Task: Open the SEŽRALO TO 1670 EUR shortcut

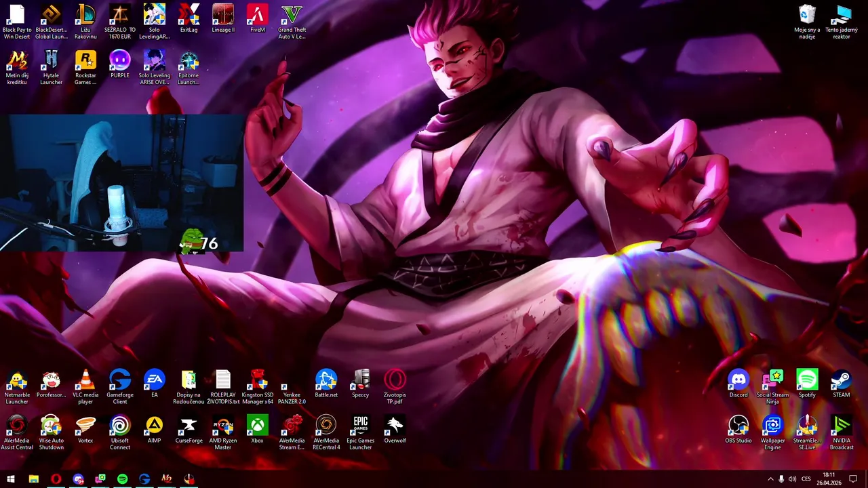Action: pyautogui.click(x=120, y=22)
